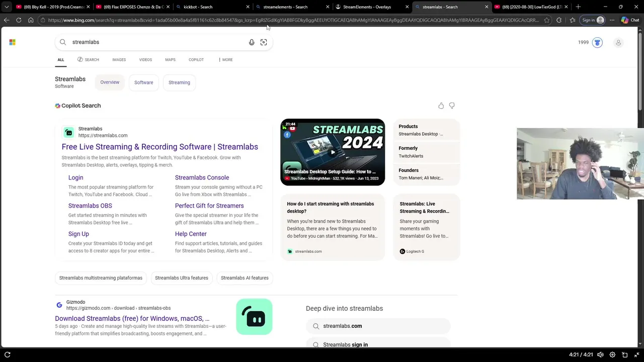This screenshot has height=362, width=644.
Task: Open Logitech G Streamlabs Live Streaming card
Action: click(x=426, y=227)
